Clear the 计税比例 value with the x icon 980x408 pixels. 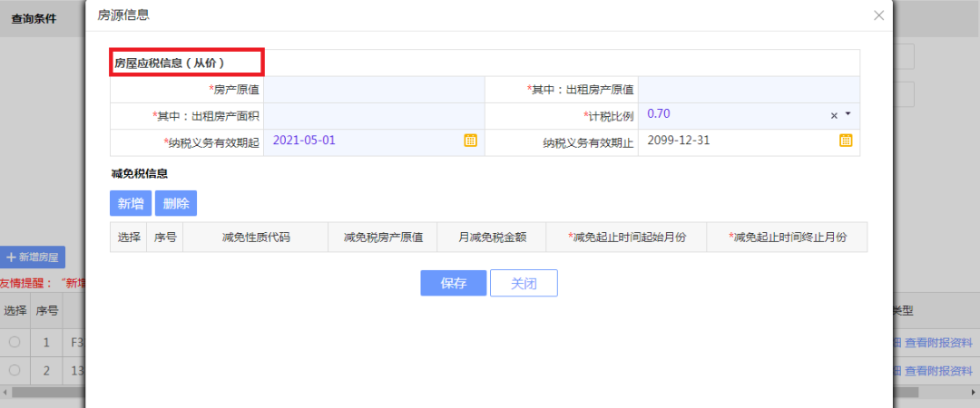point(834,115)
